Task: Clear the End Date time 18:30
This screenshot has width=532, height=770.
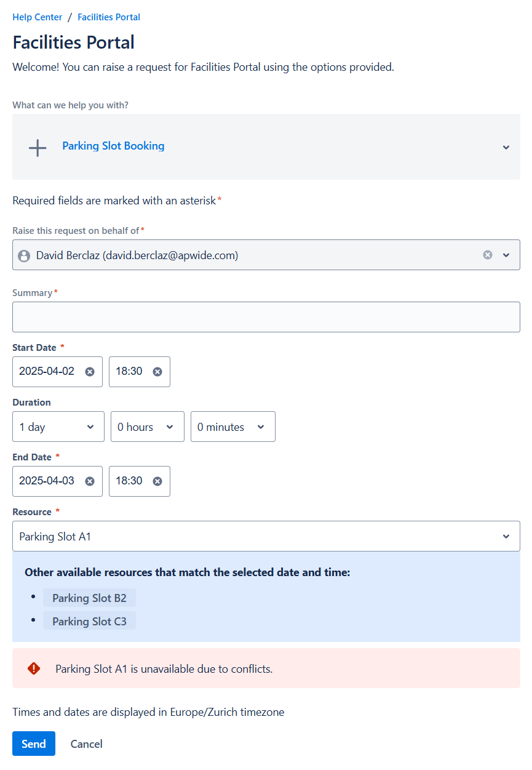Action: tap(157, 481)
